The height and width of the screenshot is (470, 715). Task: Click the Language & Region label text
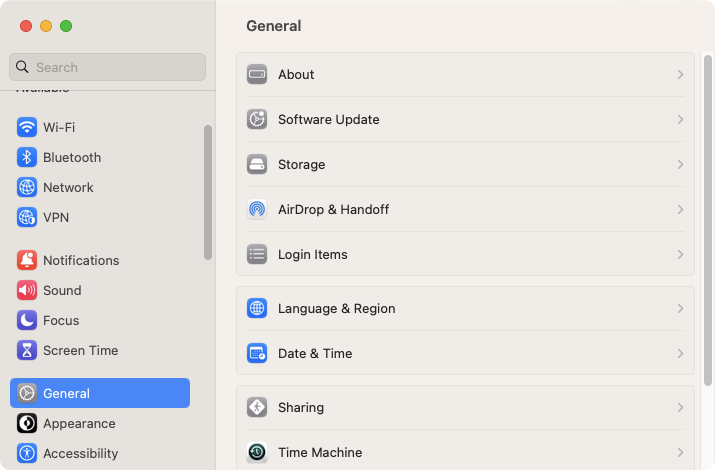pyautogui.click(x=337, y=308)
